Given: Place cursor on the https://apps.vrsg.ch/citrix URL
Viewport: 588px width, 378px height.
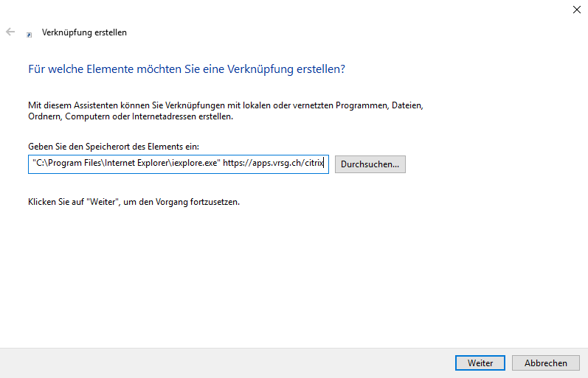Looking at the screenshot, I should 273,164.
